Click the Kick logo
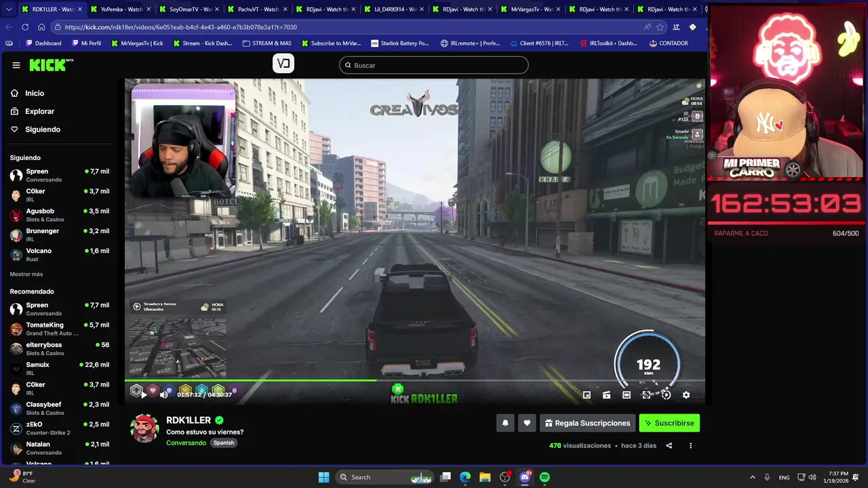Screen dimensions: 868x488 (x=52, y=65)
